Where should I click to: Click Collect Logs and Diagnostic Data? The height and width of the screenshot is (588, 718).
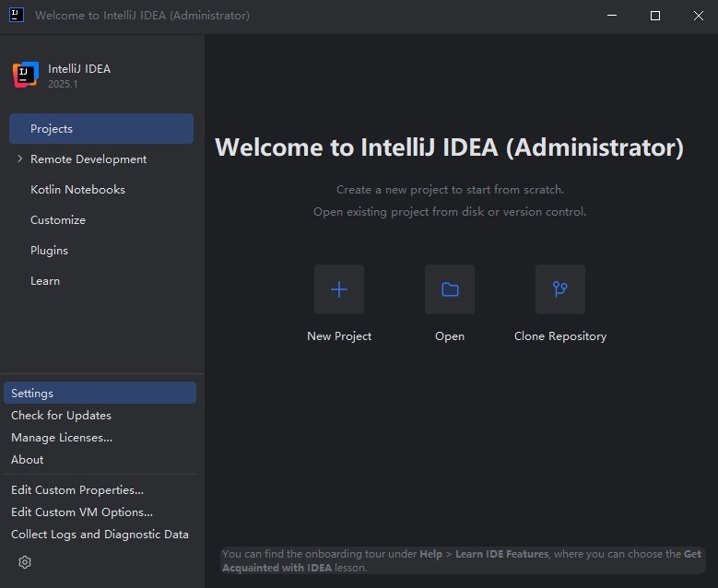pos(100,535)
